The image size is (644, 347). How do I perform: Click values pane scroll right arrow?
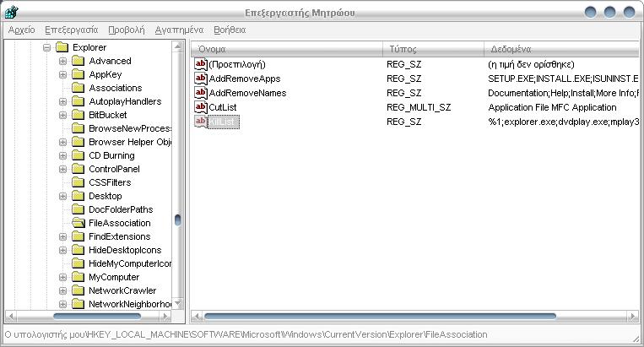(632, 317)
